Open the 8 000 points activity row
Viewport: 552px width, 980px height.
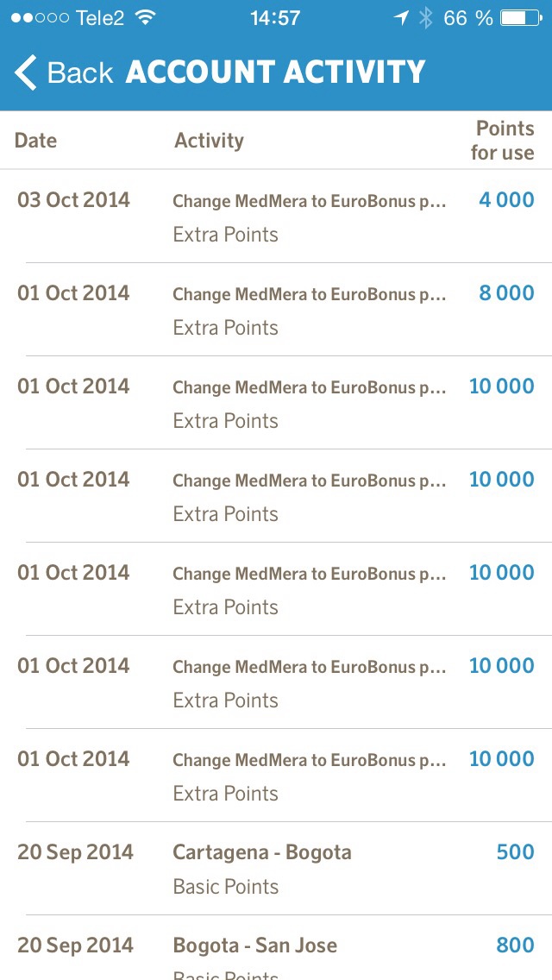click(276, 310)
